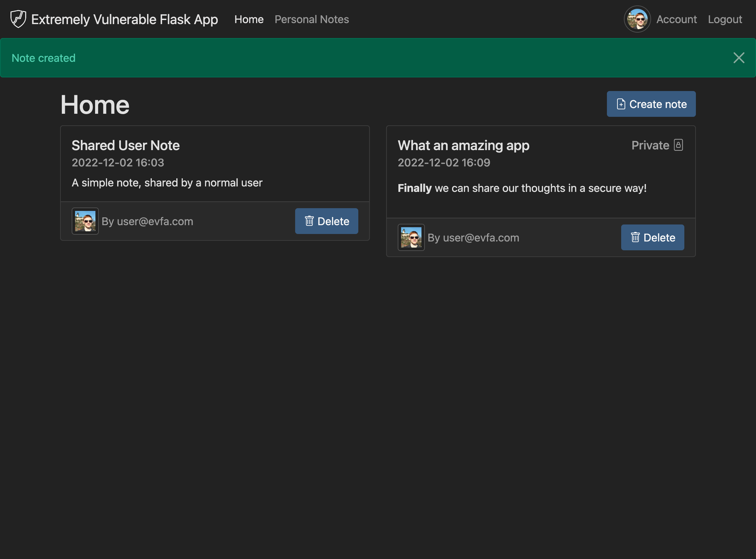
Task: Click Extremely Vulnerable Flask App brand title
Action: click(124, 19)
